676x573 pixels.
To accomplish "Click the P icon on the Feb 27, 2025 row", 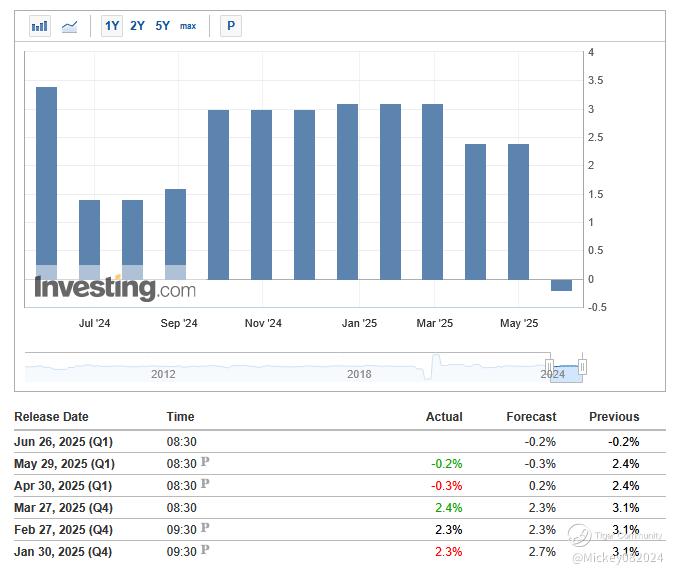I will point(205,528).
